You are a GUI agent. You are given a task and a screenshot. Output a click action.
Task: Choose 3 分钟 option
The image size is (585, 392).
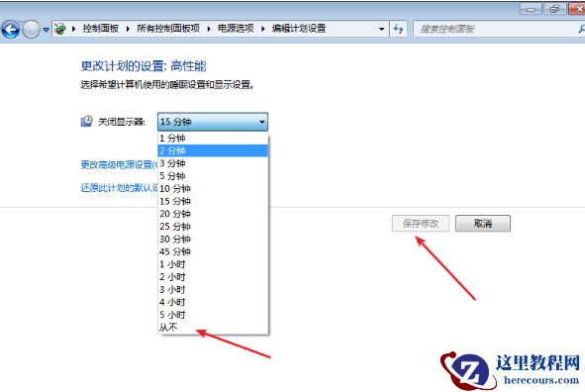[x=213, y=163]
